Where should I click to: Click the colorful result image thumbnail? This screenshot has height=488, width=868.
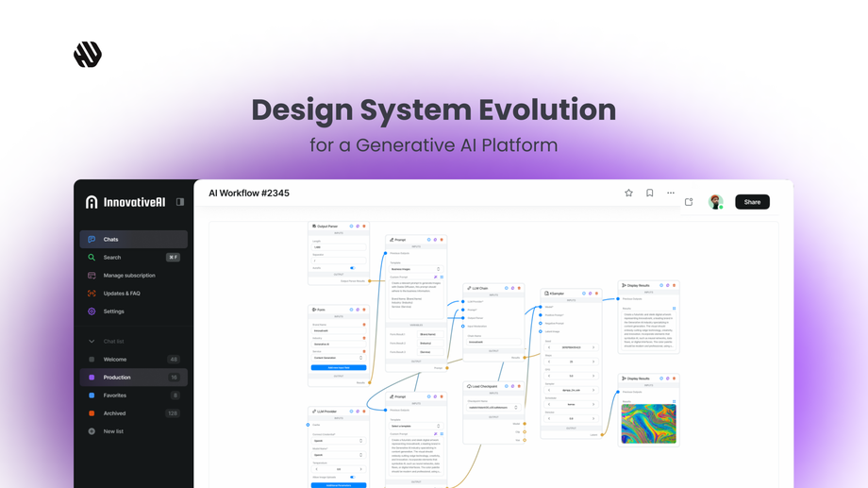648,424
